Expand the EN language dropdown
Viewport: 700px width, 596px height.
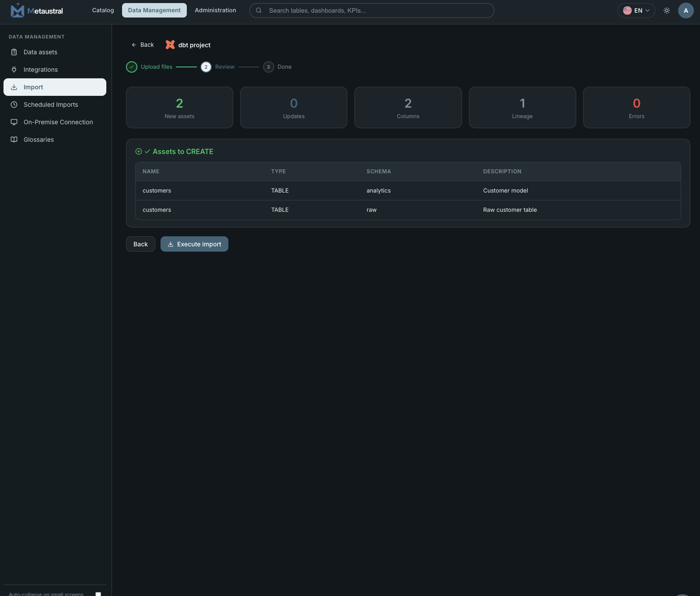636,11
